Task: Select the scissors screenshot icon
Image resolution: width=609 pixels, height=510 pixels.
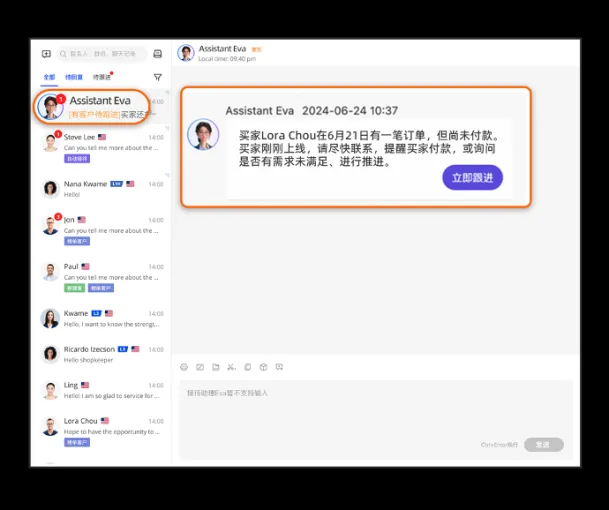Action: click(x=231, y=367)
